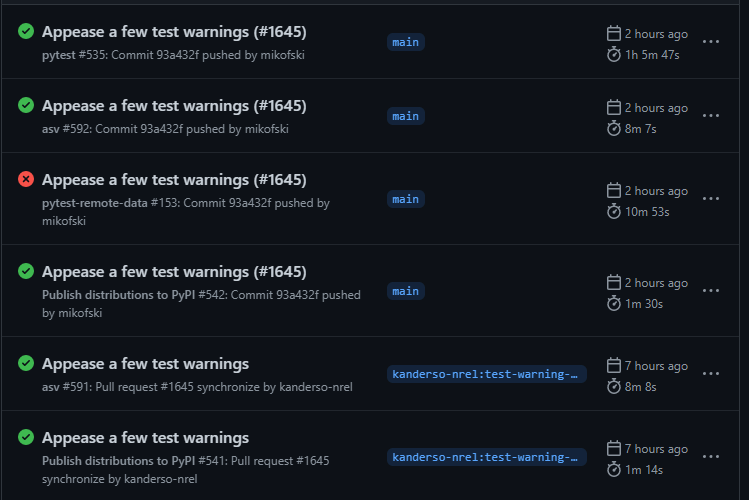Open the three-dot menu for PyPI #542 run
The width and height of the screenshot is (749, 500).
click(x=711, y=291)
